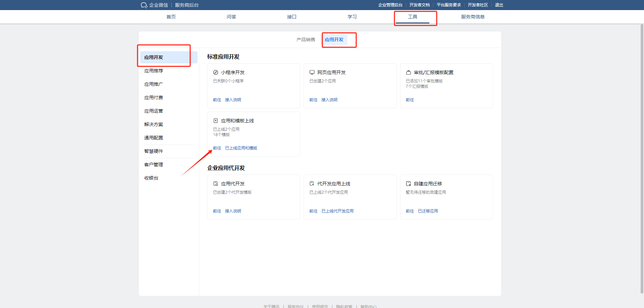Click the 应用和模板上线 upload icon
Screen dimensions: 644x308
[x=216, y=121]
